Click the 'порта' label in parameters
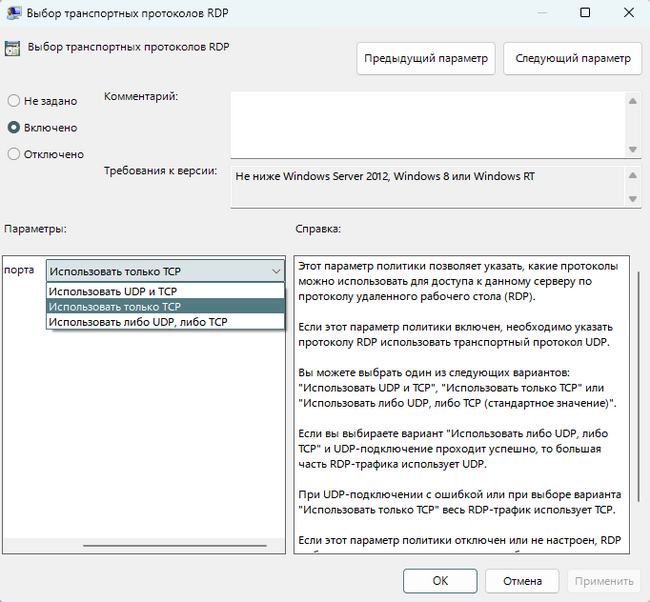This screenshot has height=602, width=650. [x=19, y=270]
